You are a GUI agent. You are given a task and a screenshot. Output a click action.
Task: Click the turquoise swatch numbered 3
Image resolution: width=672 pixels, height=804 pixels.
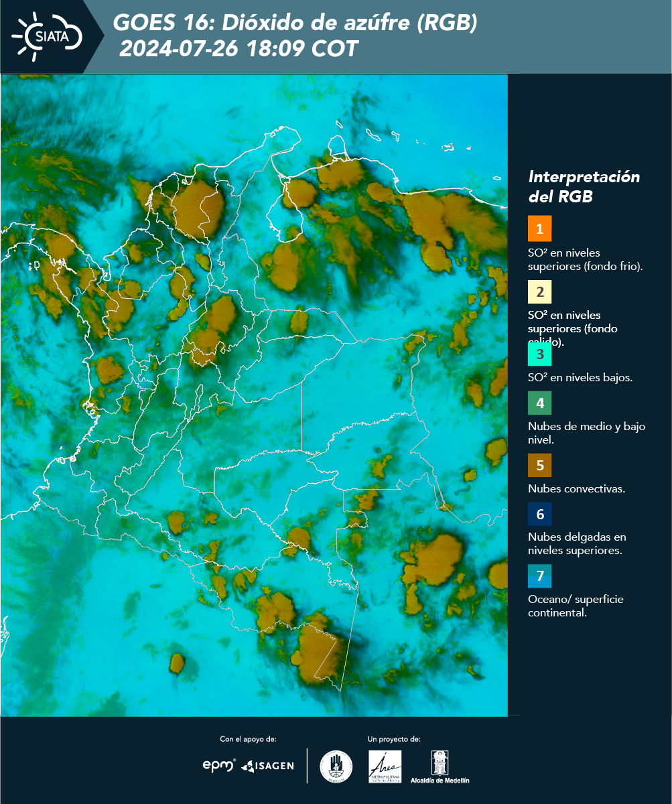click(x=540, y=354)
